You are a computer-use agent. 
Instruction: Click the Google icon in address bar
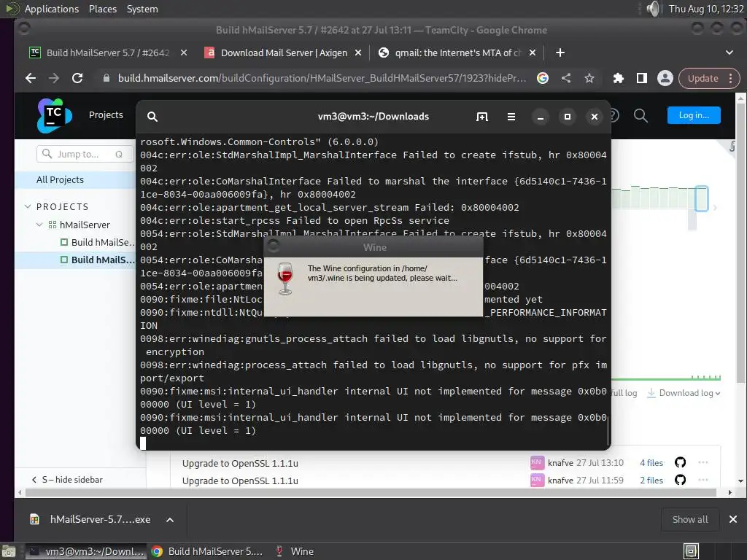click(x=543, y=78)
